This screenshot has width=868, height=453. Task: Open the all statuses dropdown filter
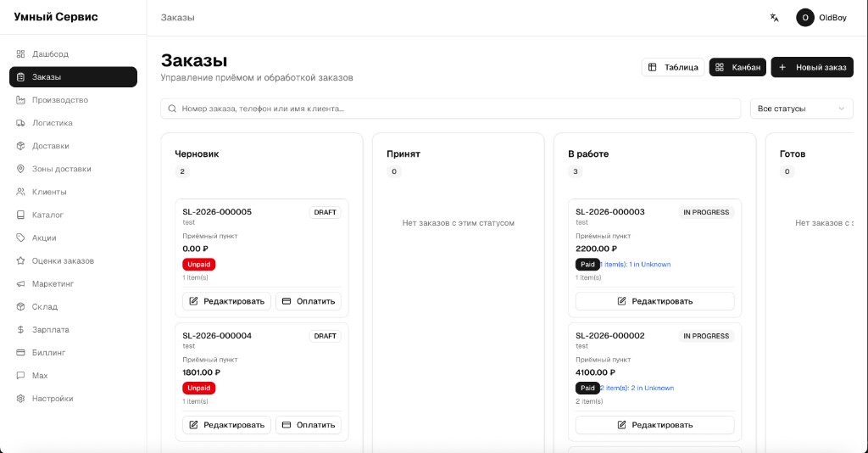(801, 109)
